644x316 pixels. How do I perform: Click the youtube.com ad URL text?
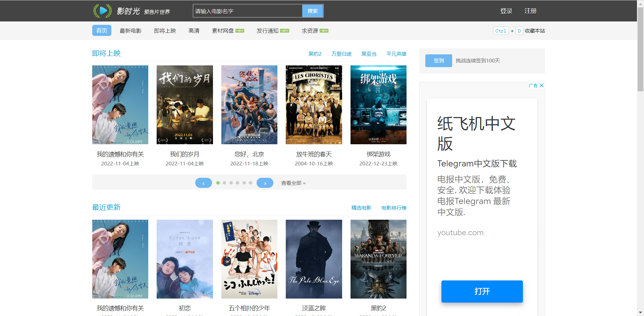(x=460, y=232)
